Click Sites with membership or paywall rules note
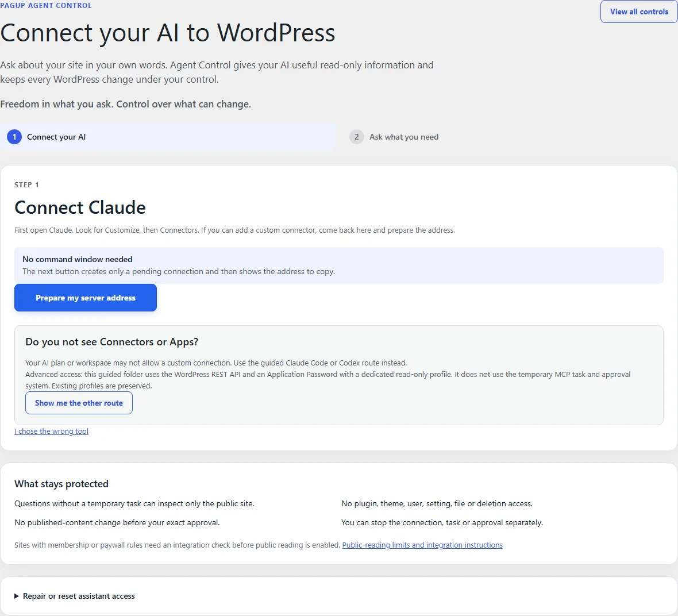 pos(178,545)
